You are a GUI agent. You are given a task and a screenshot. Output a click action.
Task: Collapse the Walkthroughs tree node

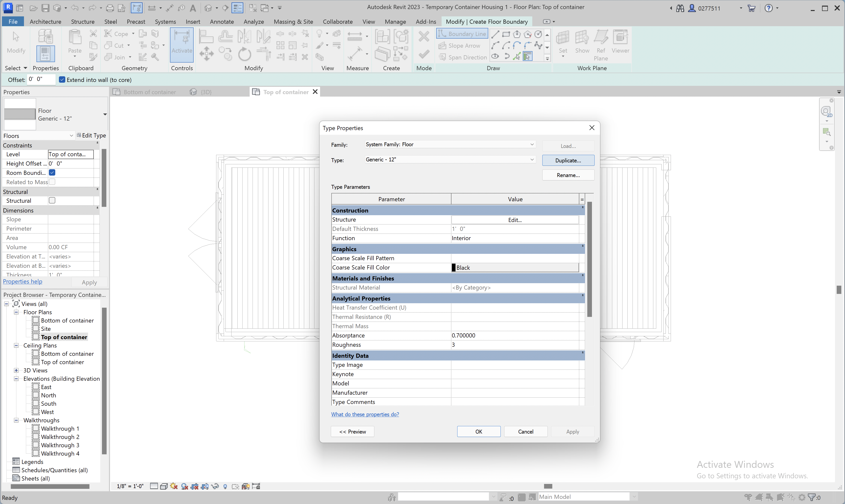coord(16,420)
